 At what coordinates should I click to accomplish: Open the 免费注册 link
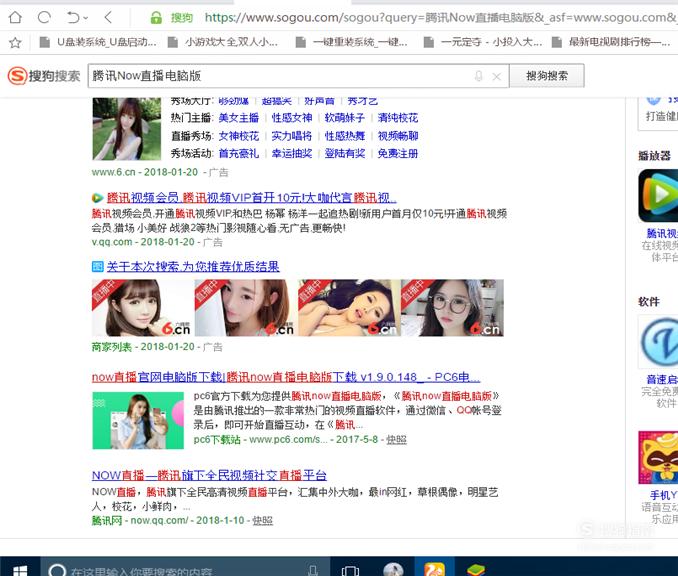pos(398,154)
